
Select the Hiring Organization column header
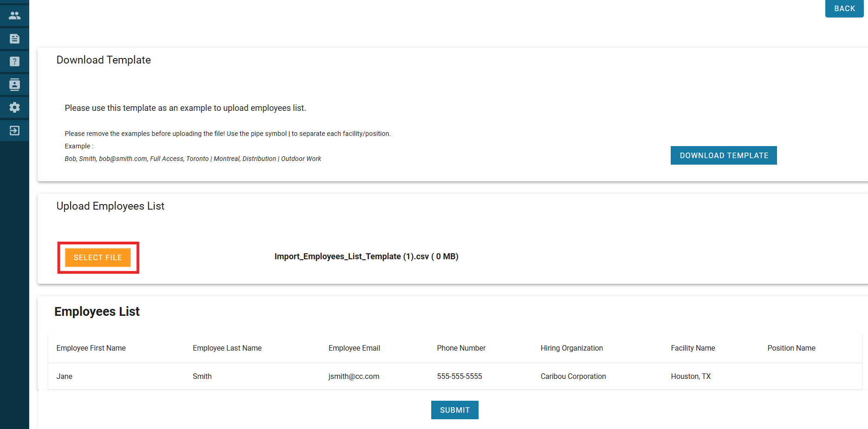pos(571,348)
